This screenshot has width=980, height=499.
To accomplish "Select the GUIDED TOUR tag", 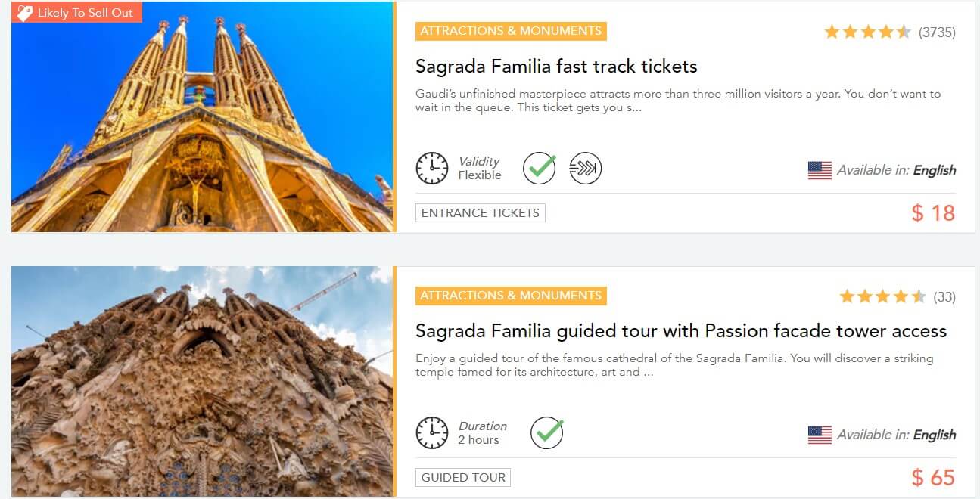I will (463, 478).
